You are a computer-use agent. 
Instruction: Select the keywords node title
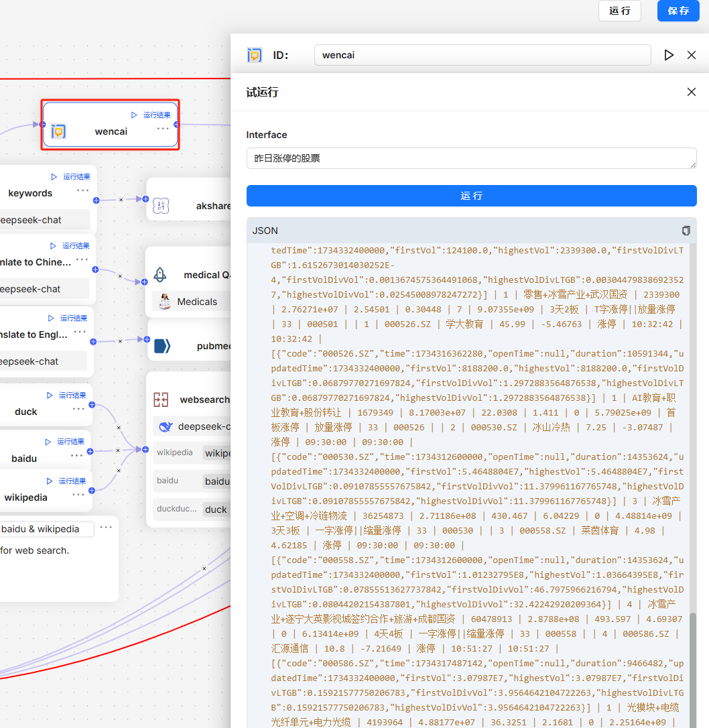(x=30, y=193)
